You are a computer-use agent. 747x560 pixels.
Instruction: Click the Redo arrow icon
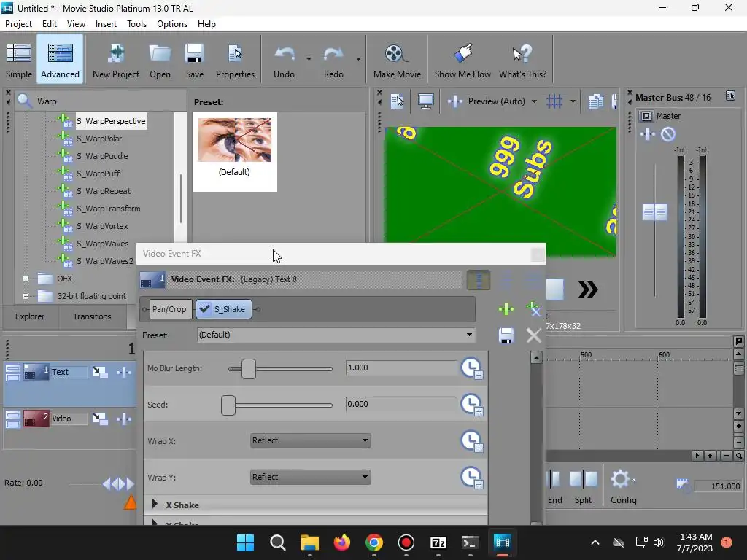(333, 55)
